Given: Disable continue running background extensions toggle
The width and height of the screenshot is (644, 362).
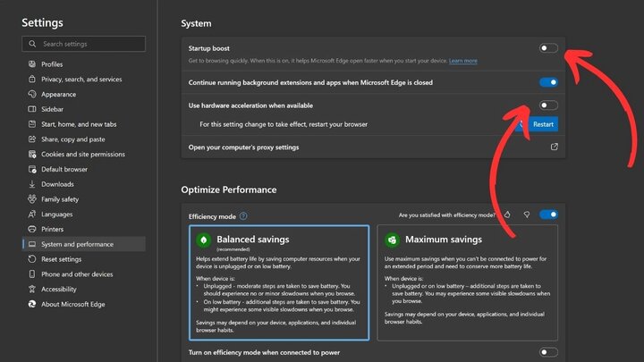Looking at the screenshot, I should click(x=548, y=82).
